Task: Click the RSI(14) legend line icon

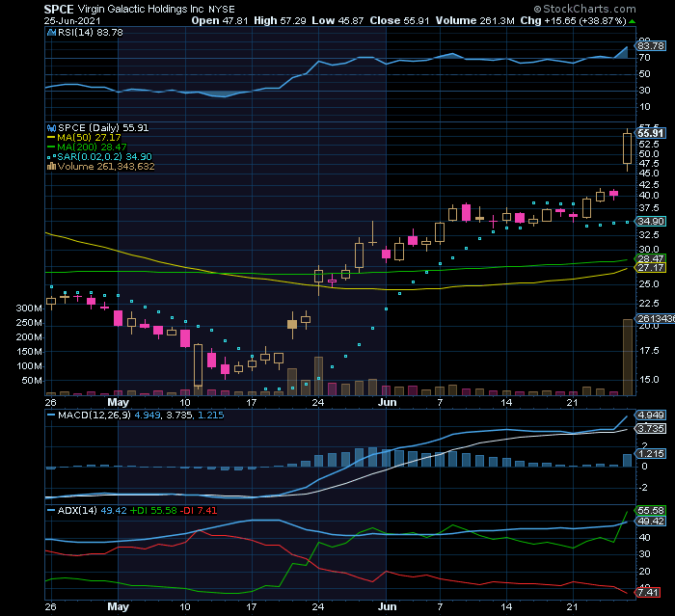Action: click(52, 32)
